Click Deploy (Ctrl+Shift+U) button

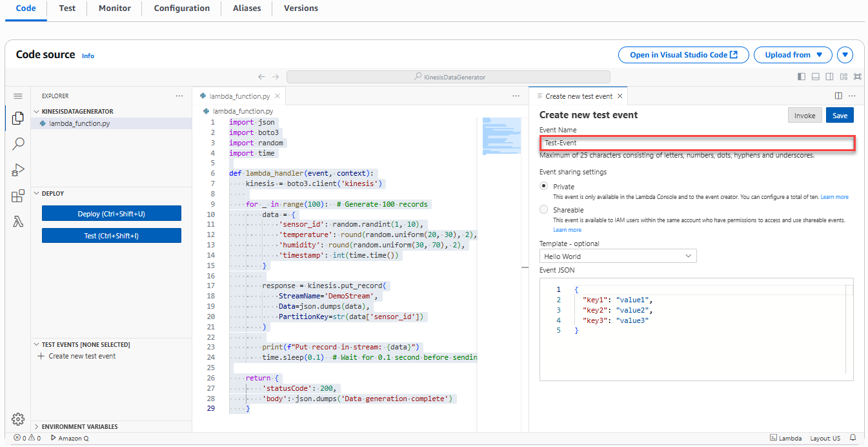tap(112, 214)
